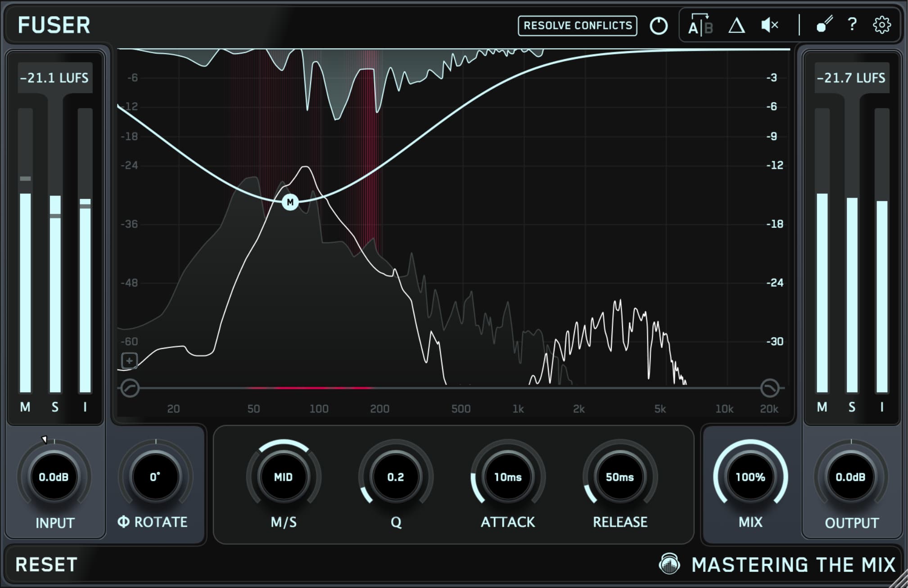Click the Attack knob at 10ms
Screen dimensions: 908x588
click(x=508, y=477)
